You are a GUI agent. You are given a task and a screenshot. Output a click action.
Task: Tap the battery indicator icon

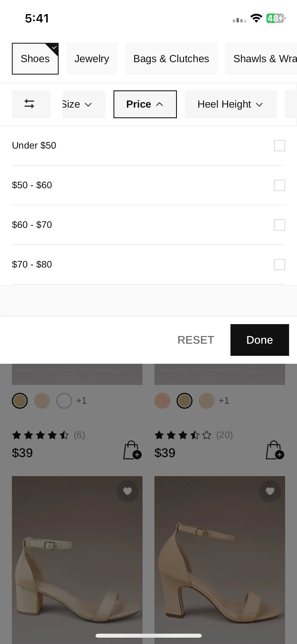(x=276, y=18)
